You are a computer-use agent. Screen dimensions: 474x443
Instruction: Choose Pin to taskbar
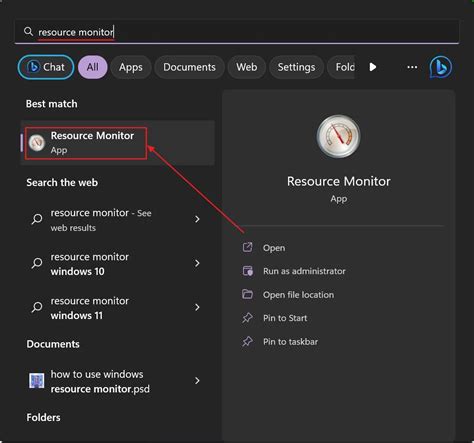click(290, 342)
